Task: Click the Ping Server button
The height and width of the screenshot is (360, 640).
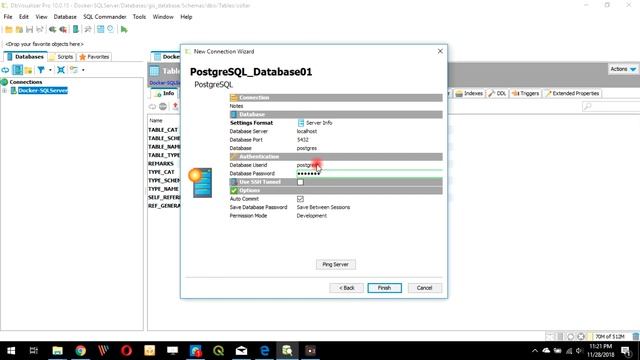Action: click(x=336, y=264)
